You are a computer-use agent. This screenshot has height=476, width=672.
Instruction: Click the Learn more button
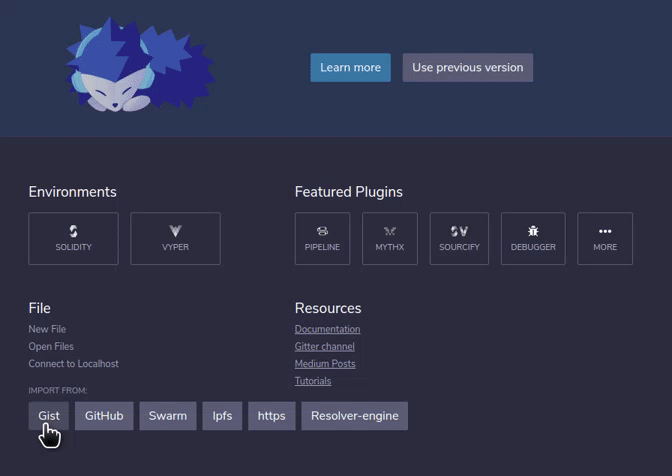351,68
